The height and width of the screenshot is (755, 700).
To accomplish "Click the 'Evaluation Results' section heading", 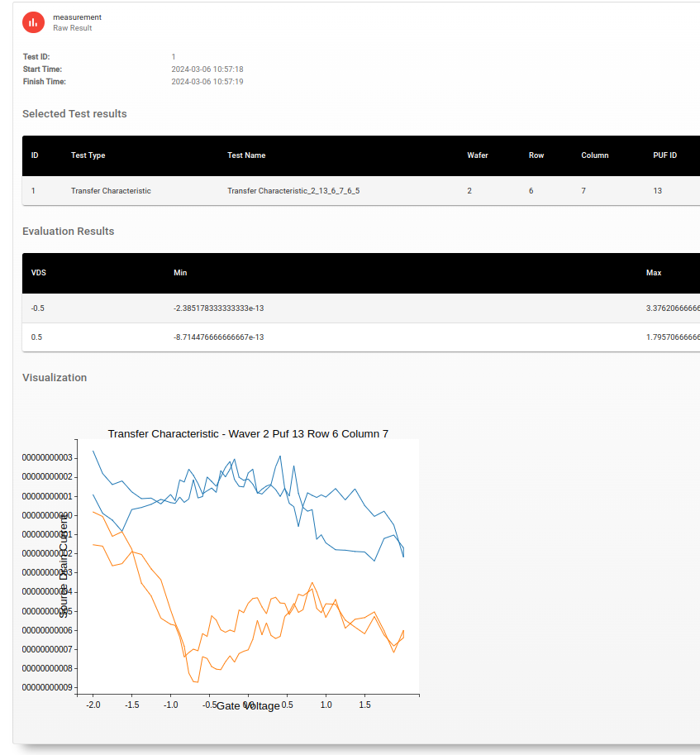I will (68, 232).
